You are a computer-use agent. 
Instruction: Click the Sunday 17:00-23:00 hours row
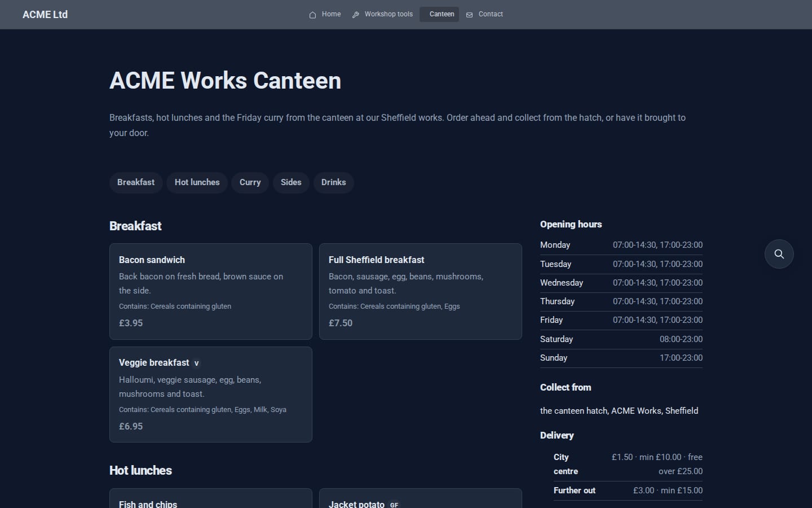pos(621,358)
